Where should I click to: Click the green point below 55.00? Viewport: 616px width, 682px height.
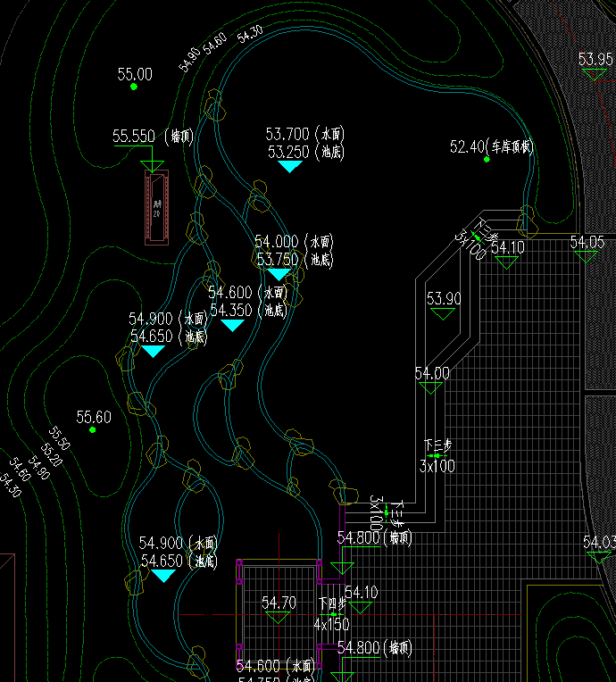click(x=134, y=87)
